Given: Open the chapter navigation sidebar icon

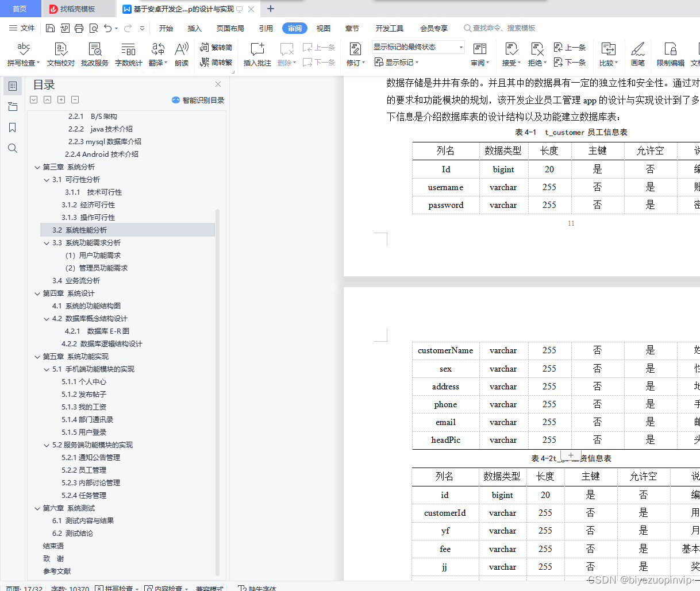Looking at the screenshot, I should click(x=13, y=107).
